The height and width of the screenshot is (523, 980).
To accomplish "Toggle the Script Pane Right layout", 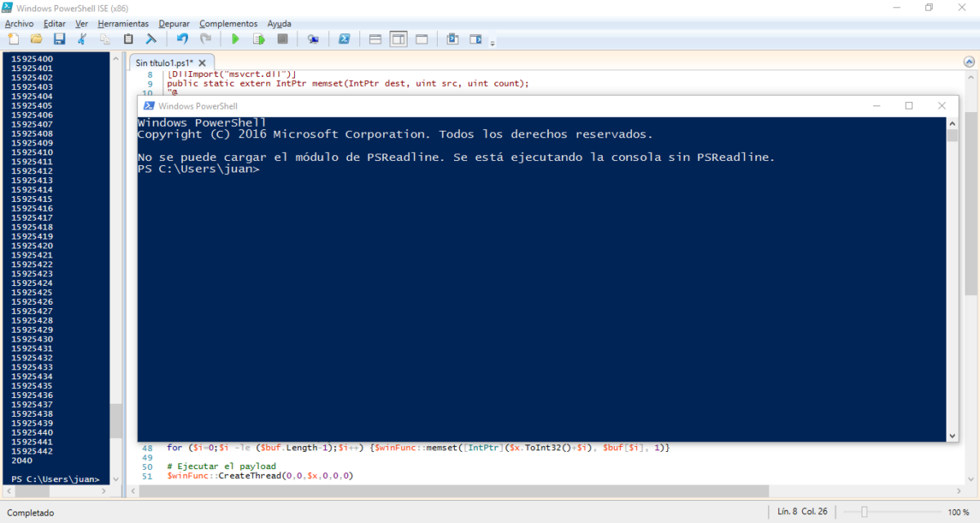I will pyautogui.click(x=399, y=38).
